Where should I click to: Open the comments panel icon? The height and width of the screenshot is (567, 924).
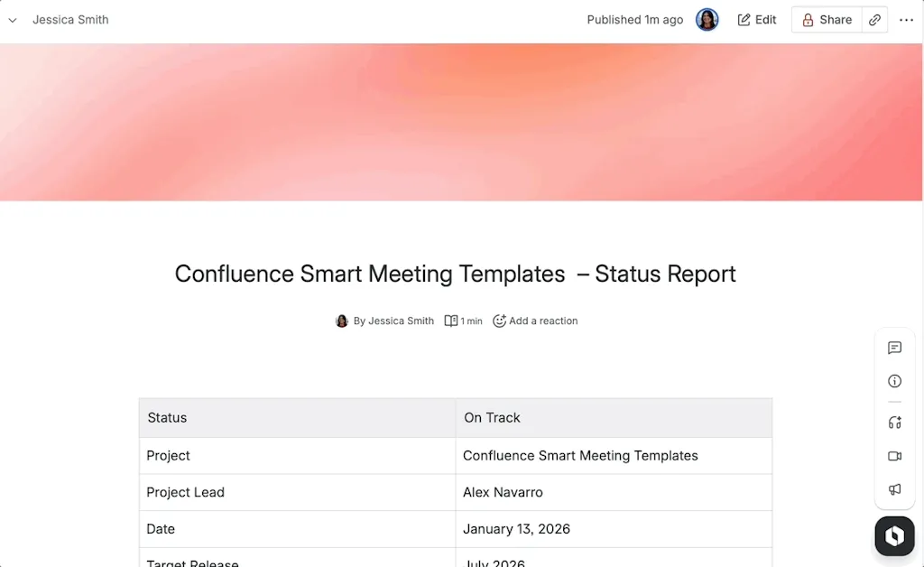pos(894,348)
